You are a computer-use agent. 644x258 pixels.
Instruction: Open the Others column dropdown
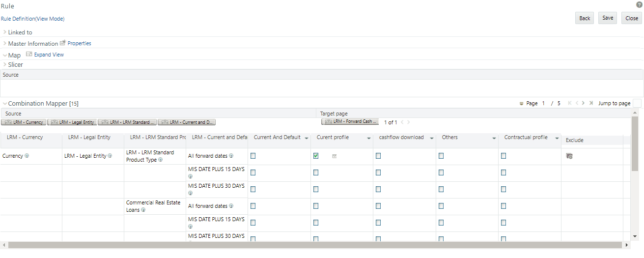[x=494, y=139]
